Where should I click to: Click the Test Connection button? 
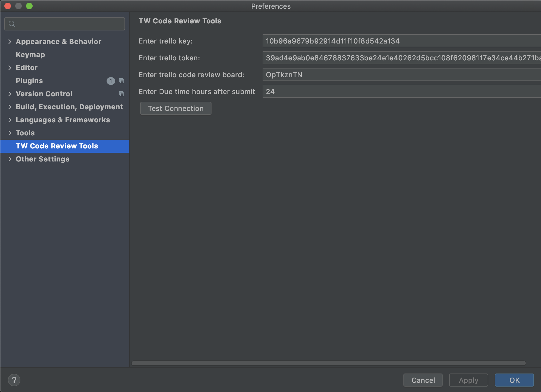pyautogui.click(x=176, y=108)
